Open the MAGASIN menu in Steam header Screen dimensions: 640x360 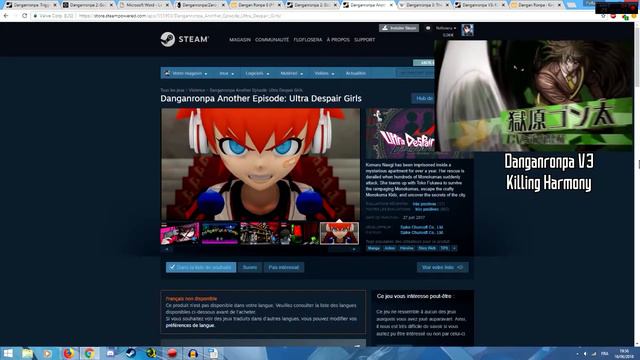click(x=240, y=40)
